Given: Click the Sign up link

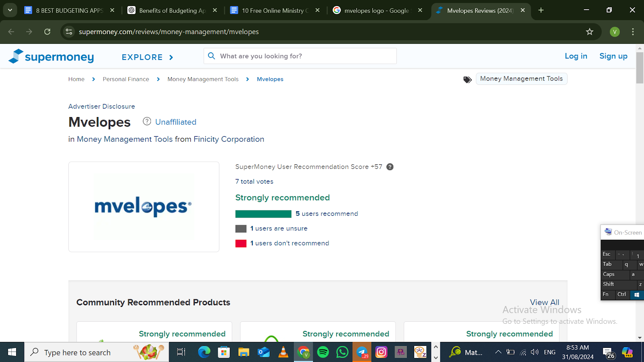Looking at the screenshot, I should (x=613, y=56).
